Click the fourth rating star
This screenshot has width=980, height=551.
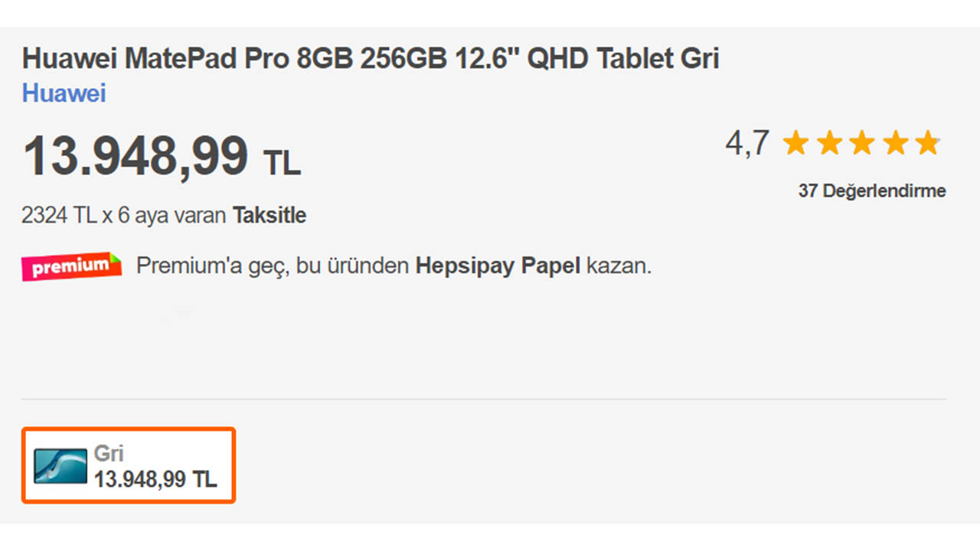895,143
